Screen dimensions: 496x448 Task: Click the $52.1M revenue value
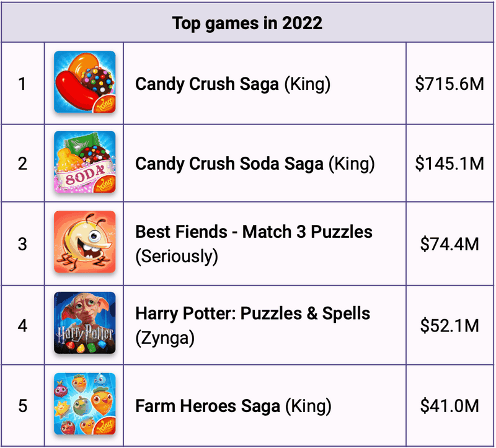coord(449,325)
